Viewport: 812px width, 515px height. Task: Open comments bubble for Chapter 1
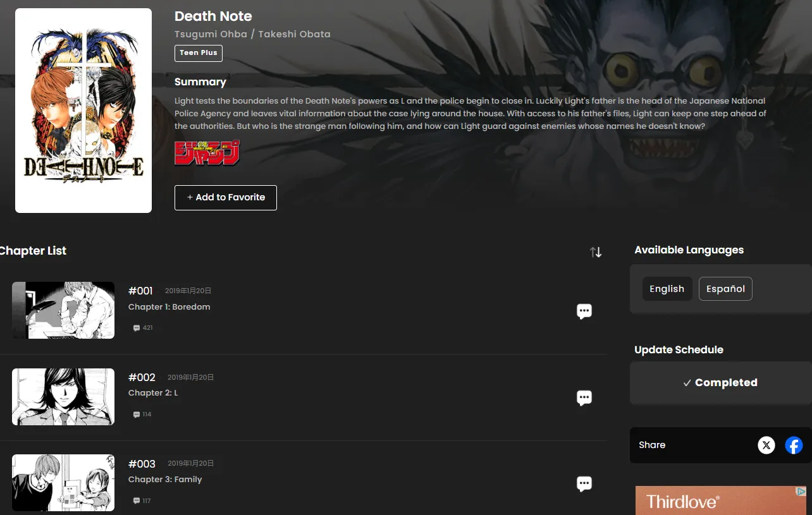584,311
